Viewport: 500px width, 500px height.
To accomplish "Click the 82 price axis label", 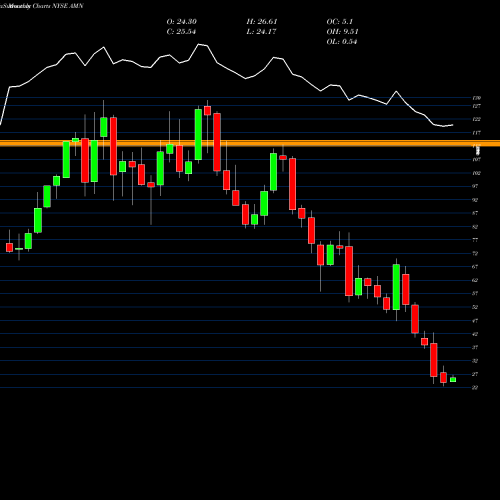I will 475,227.
